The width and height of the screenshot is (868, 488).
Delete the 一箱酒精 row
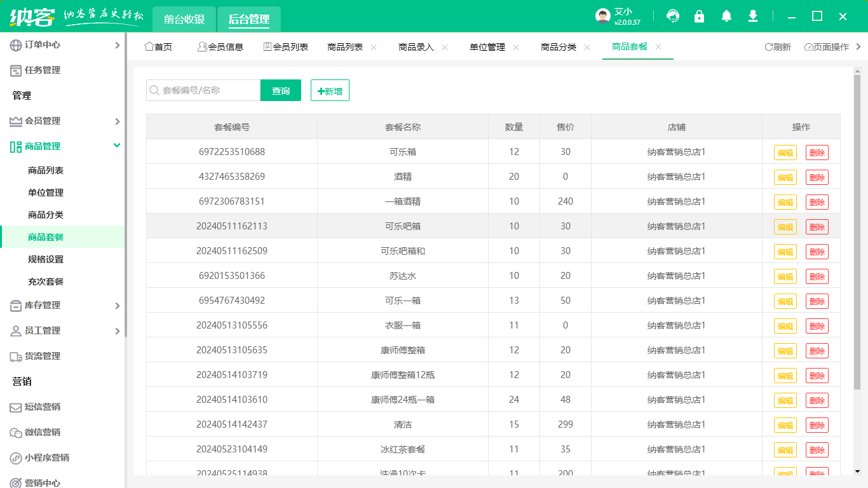817,202
